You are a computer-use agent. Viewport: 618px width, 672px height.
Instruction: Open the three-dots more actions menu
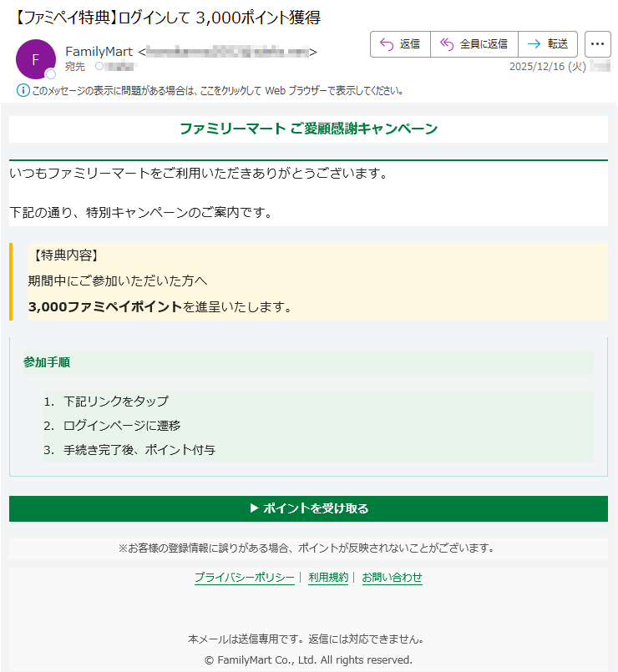(x=597, y=44)
